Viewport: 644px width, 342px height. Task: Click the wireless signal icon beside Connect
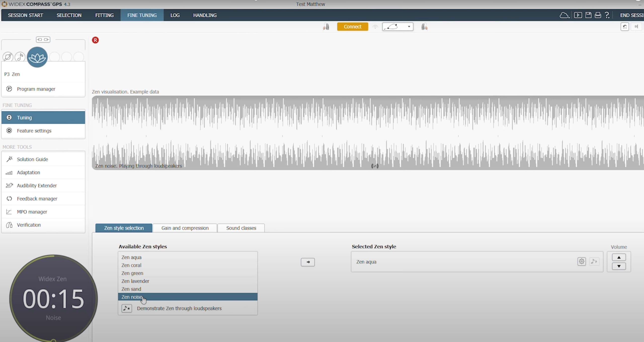(x=375, y=27)
